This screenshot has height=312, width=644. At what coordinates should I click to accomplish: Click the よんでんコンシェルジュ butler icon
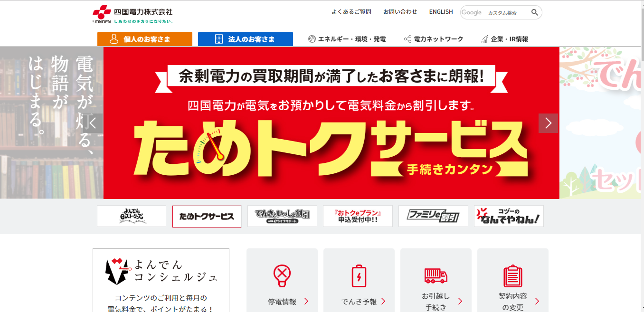(x=118, y=271)
